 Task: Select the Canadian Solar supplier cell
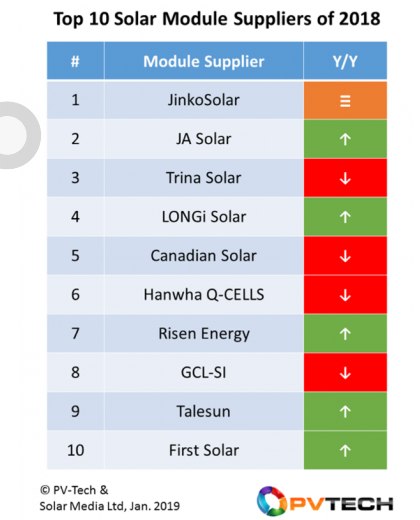pos(203,256)
